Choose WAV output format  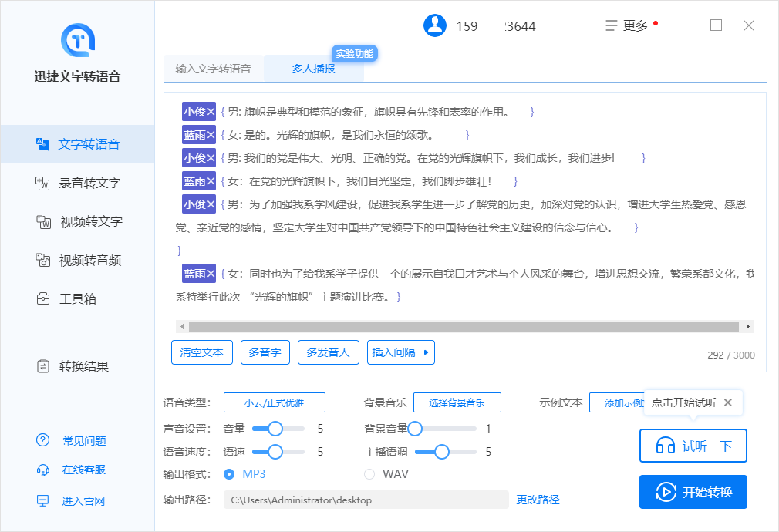click(369, 474)
